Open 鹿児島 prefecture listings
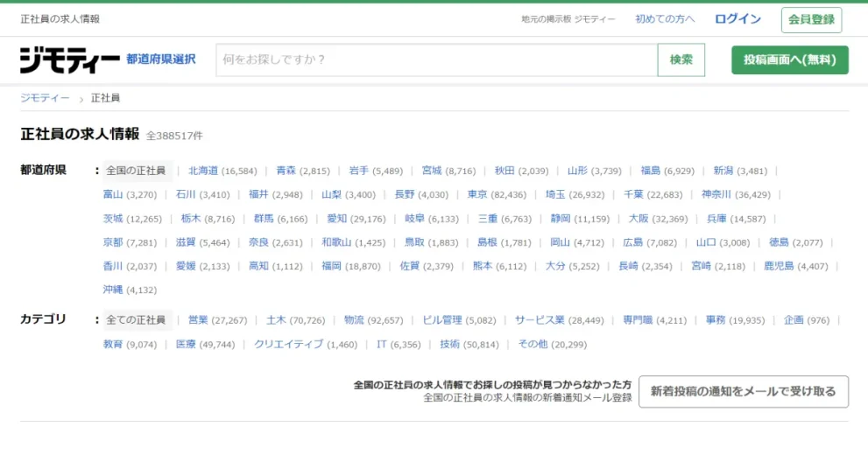 click(779, 267)
